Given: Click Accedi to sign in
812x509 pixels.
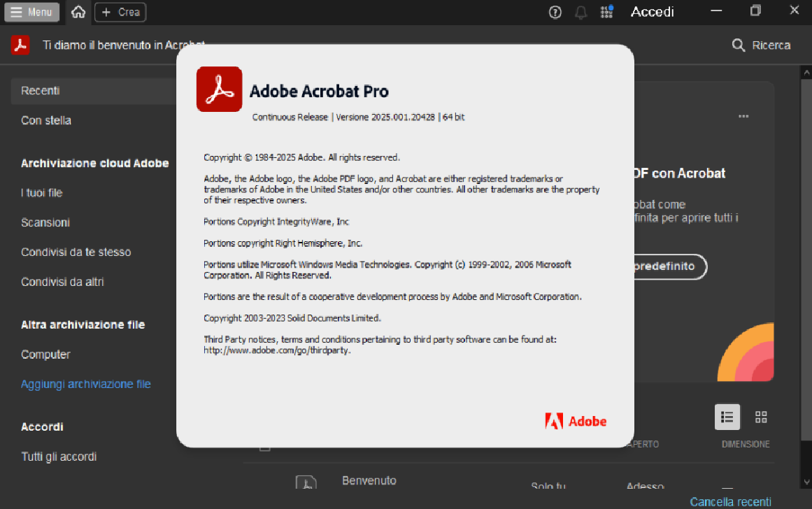Looking at the screenshot, I should pos(652,12).
